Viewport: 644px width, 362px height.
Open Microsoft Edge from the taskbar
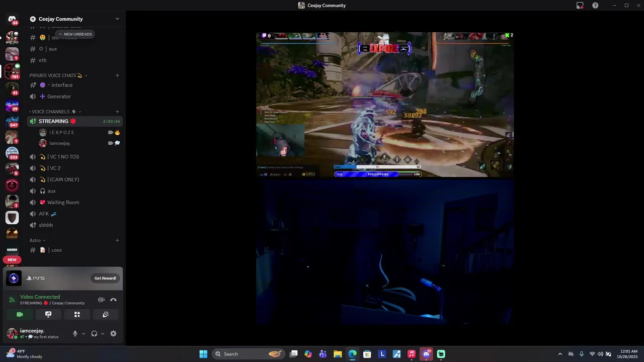352,354
